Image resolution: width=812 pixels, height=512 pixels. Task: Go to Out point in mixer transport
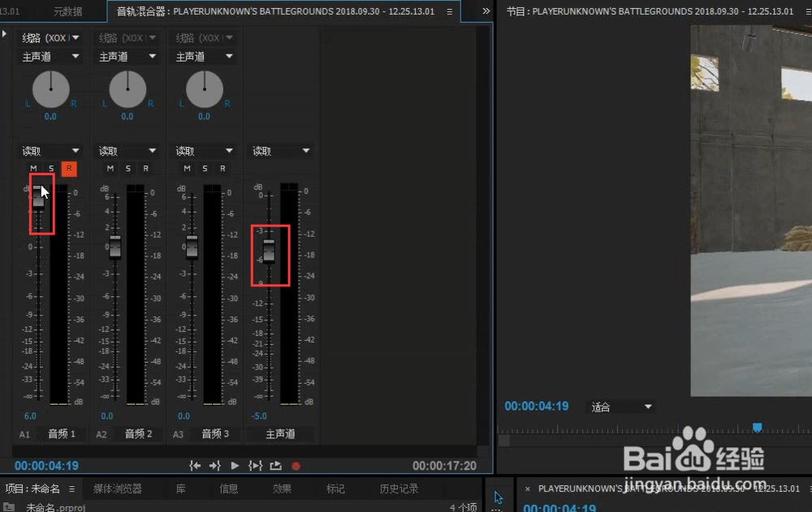[215, 466]
